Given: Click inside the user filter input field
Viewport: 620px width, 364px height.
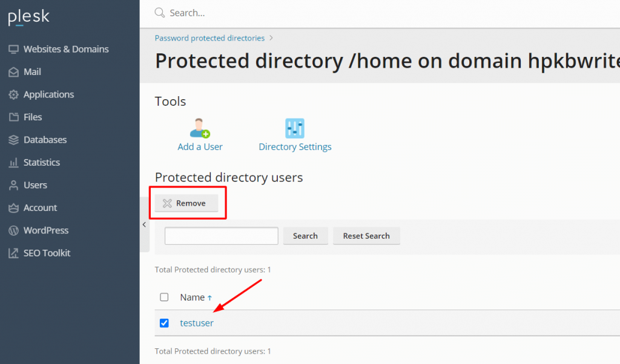Looking at the screenshot, I should point(221,236).
